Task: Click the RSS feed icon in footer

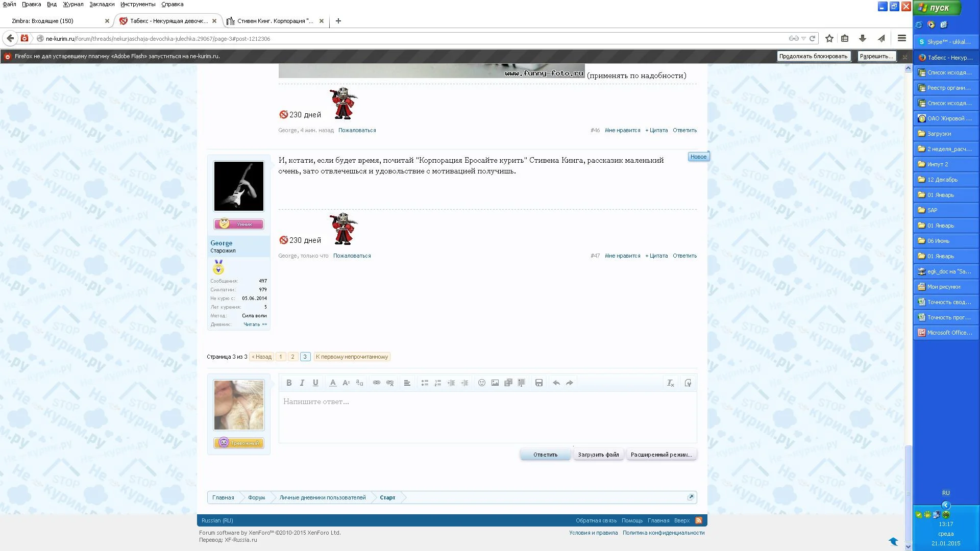Action: tap(699, 520)
